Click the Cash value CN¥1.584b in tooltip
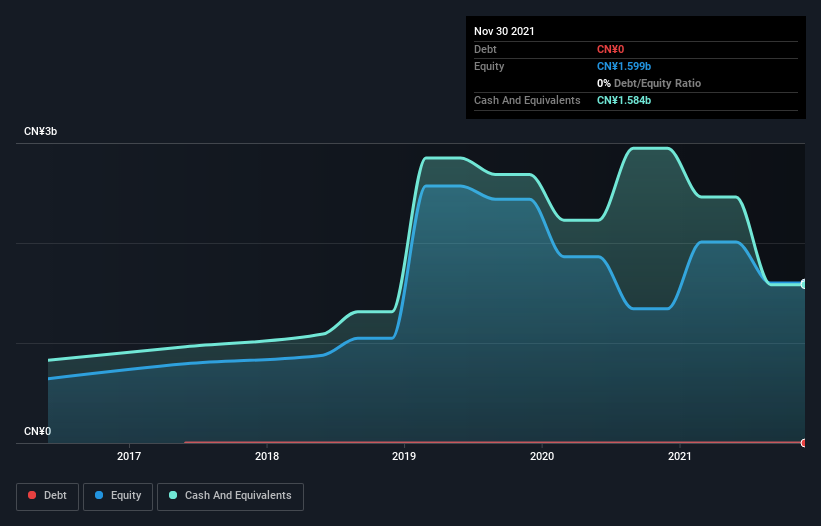The width and height of the screenshot is (821, 526). [624, 100]
